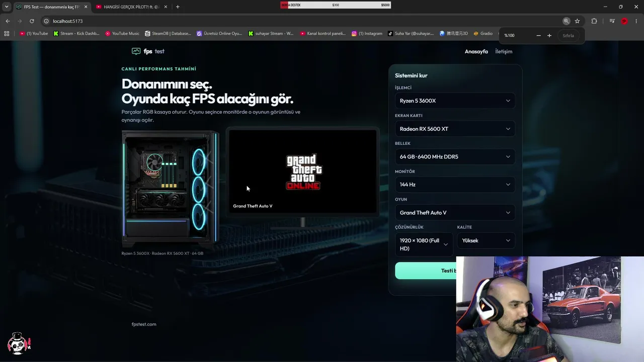
Task: Open the Oyun dropdown showing Grand Theft Auto V
Action: tap(455, 213)
